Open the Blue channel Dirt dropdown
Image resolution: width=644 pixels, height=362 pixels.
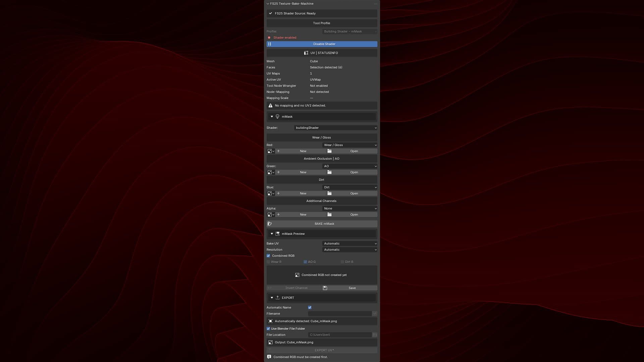350,187
